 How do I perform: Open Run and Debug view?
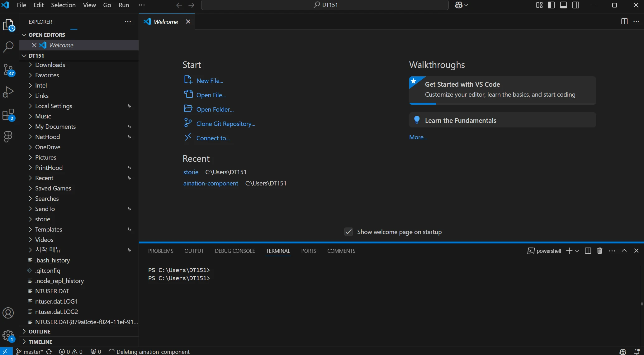point(8,92)
